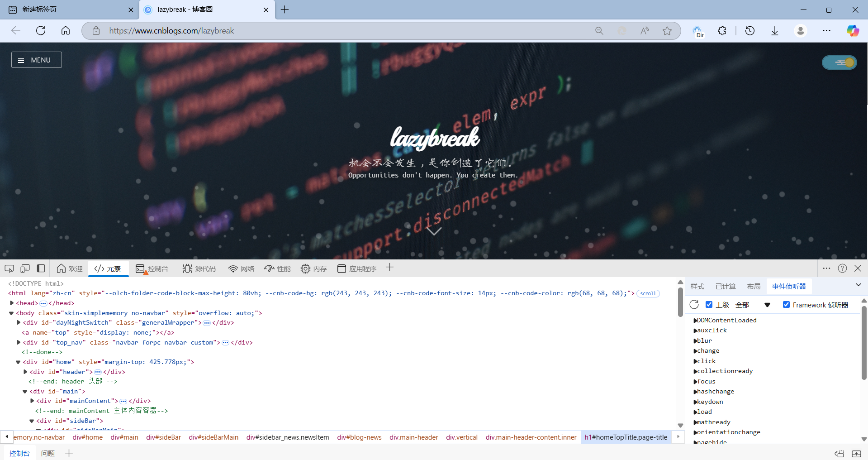The image size is (868, 460).
Task: Expand the DOMContentLoaded listener
Action: click(x=695, y=321)
